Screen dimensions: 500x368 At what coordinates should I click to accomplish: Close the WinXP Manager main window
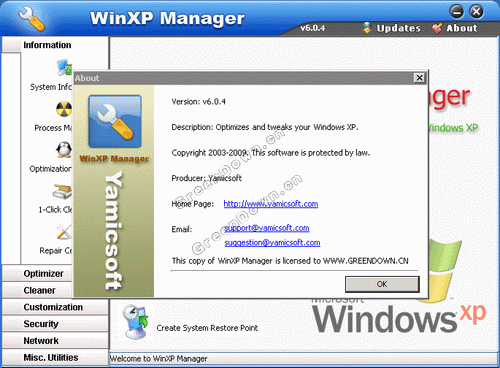coord(476,11)
